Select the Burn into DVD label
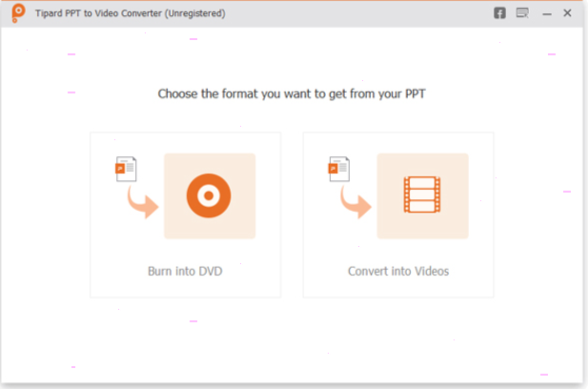 point(185,271)
